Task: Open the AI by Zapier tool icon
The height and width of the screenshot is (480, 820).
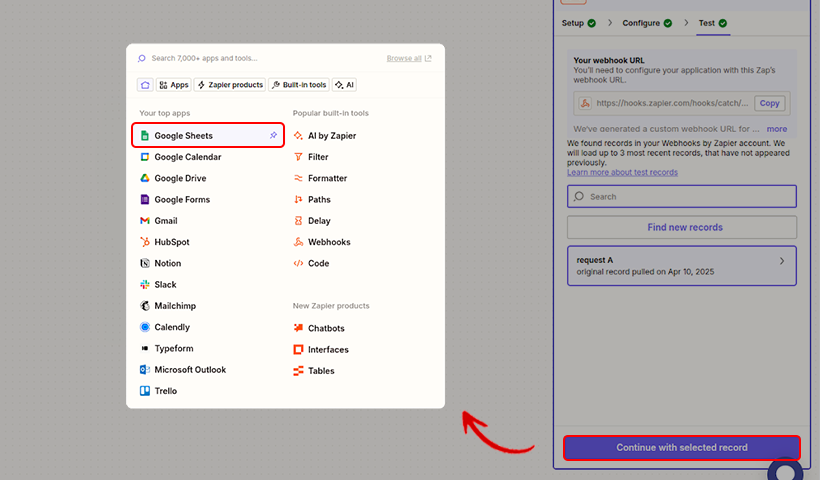Action: point(298,135)
